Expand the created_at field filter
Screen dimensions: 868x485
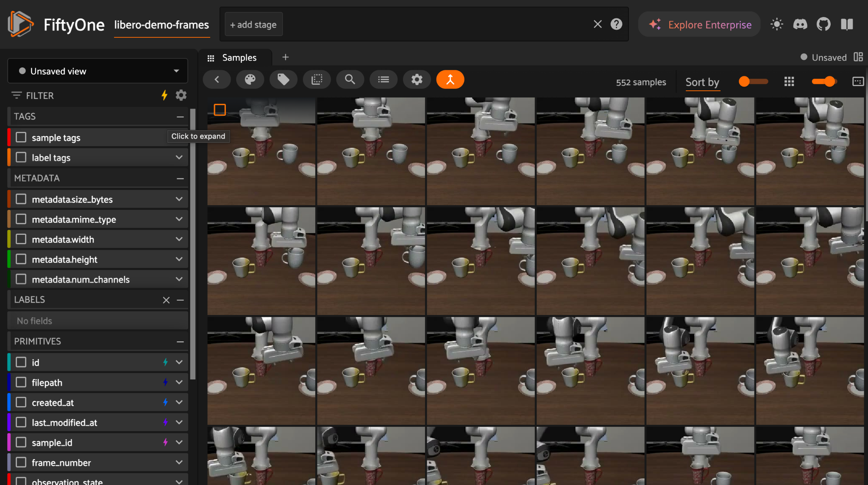click(x=179, y=402)
